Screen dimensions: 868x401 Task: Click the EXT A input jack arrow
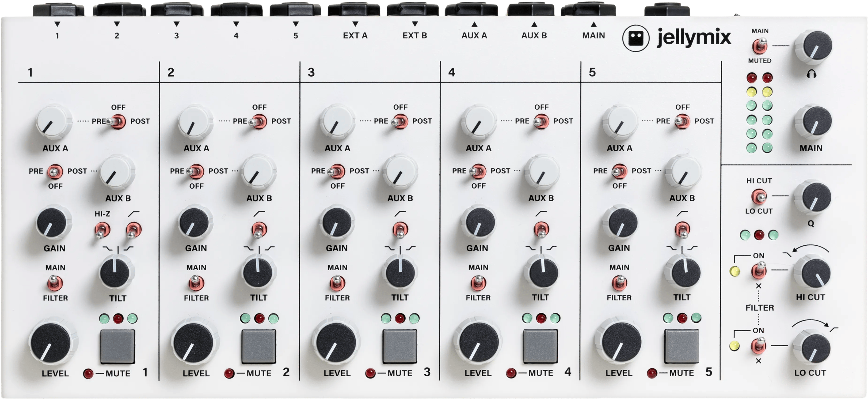(x=355, y=24)
